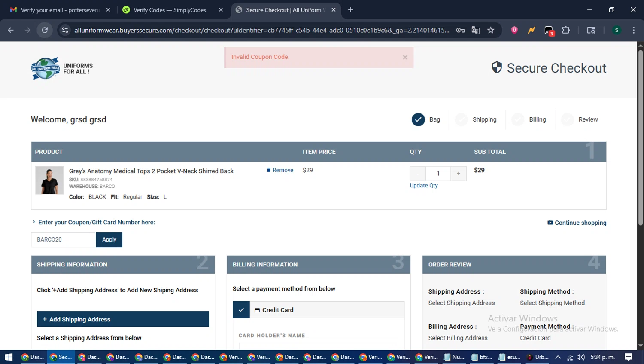
Task: Open site information icon in address bar
Action: (65, 30)
